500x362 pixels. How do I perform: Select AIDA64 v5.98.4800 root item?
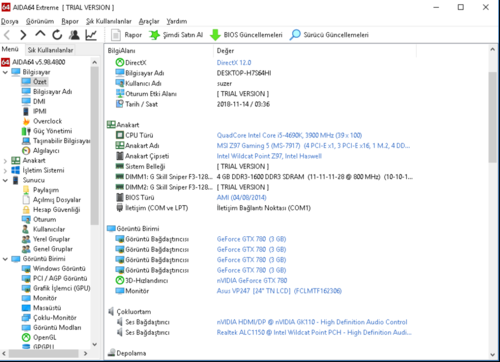tap(33, 62)
